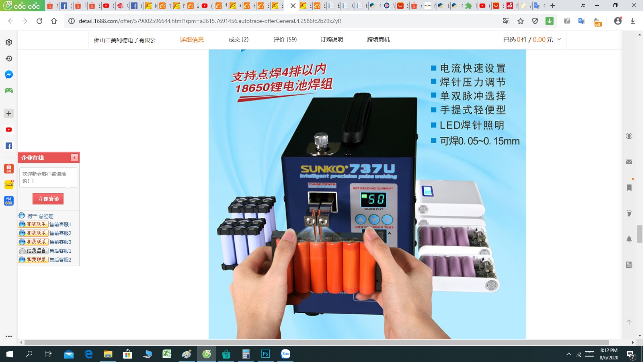
Task: Click the right-side mail envelope icon
Action: [629, 162]
